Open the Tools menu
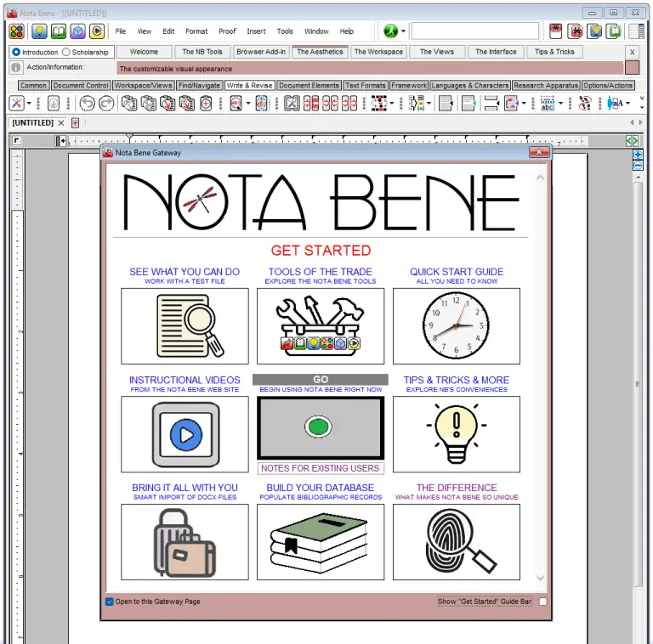 pyautogui.click(x=285, y=31)
